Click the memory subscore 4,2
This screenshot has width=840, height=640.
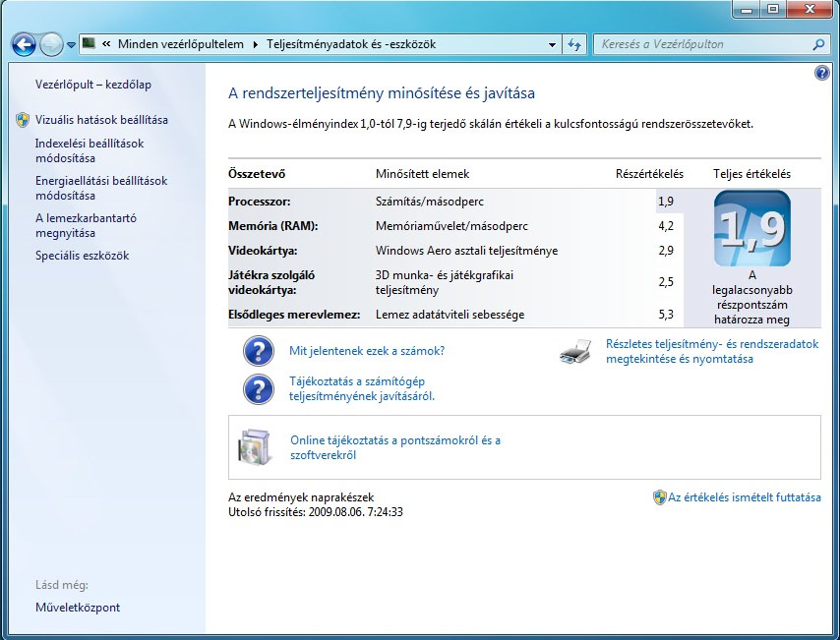(x=666, y=226)
